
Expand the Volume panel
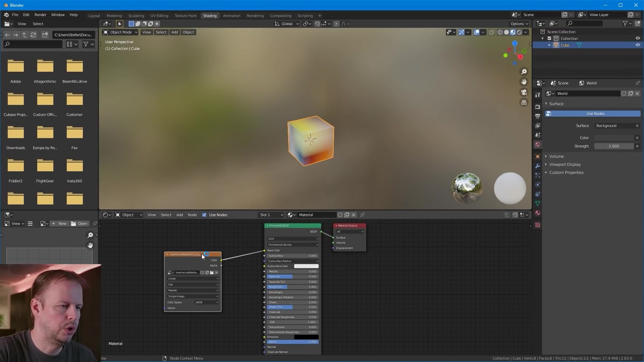(x=556, y=157)
